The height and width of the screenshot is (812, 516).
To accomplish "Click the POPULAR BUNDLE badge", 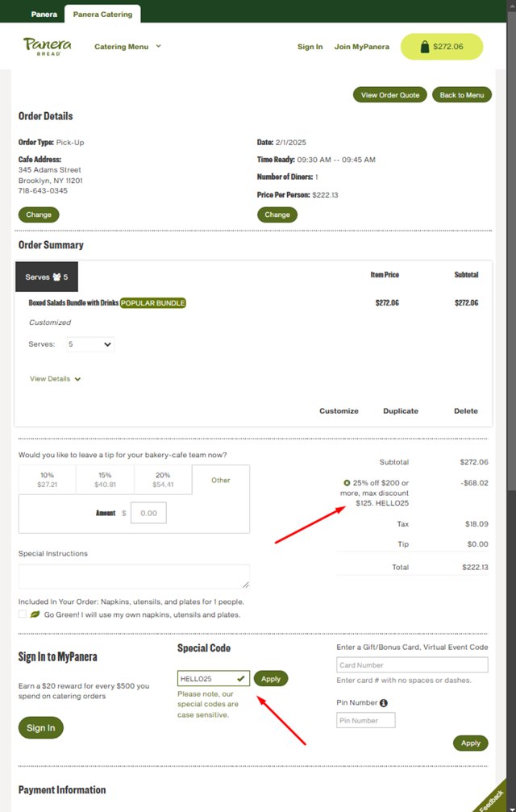I will tap(152, 303).
